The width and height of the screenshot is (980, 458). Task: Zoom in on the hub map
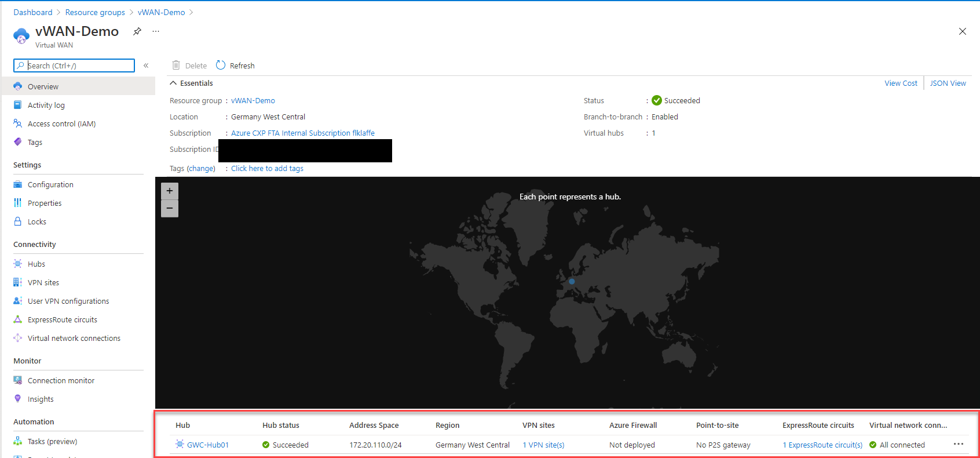coord(170,191)
